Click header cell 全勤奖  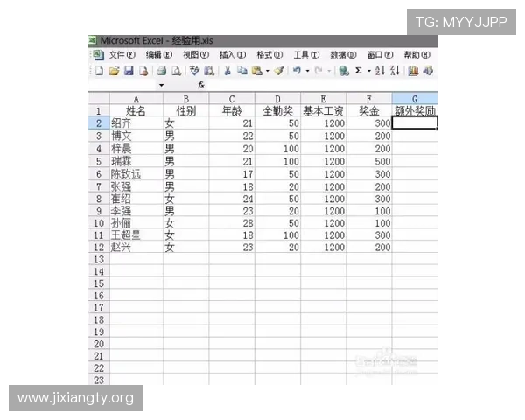pyautogui.click(x=277, y=111)
